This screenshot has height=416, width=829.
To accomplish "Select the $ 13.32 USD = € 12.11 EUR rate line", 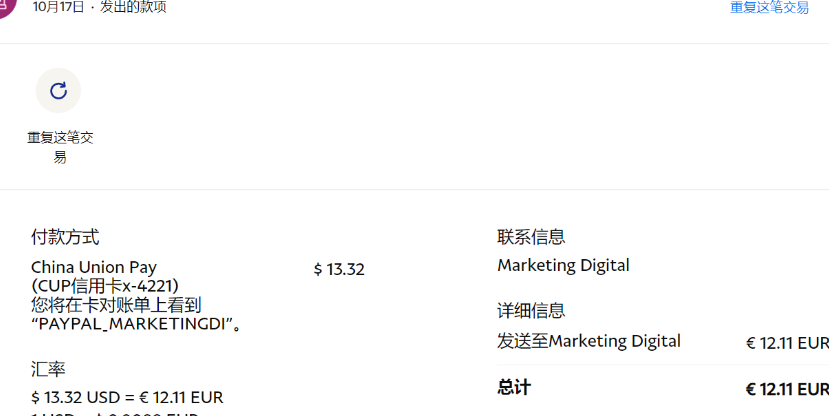I will (127, 397).
